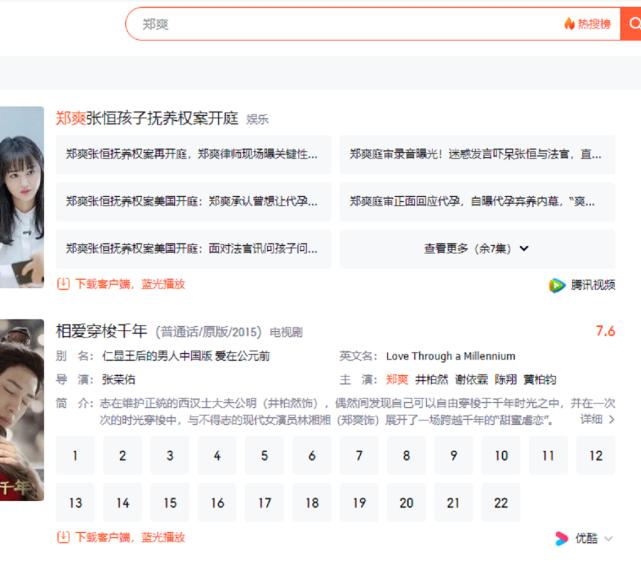Click alias 仁显王后的男人中国版
The image size is (641, 568).
[157, 356]
